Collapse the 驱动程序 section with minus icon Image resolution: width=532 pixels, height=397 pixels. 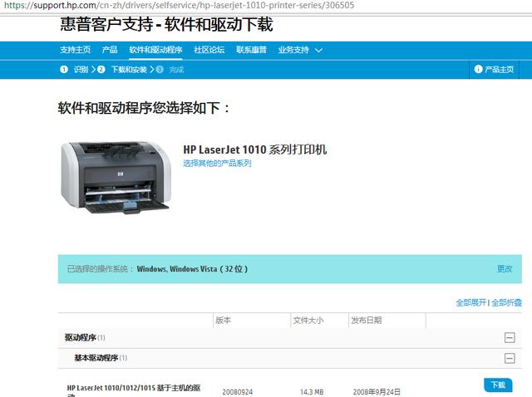tap(510, 338)
